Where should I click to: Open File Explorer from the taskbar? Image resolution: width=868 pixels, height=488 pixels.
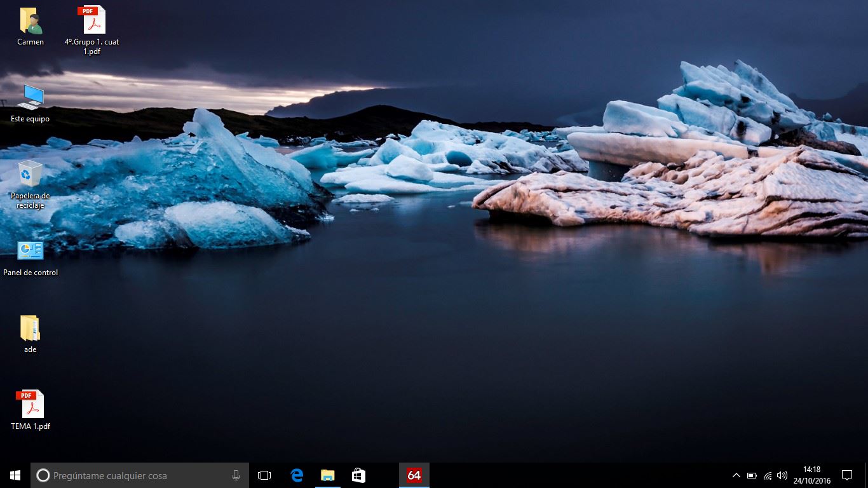[327, 475]
